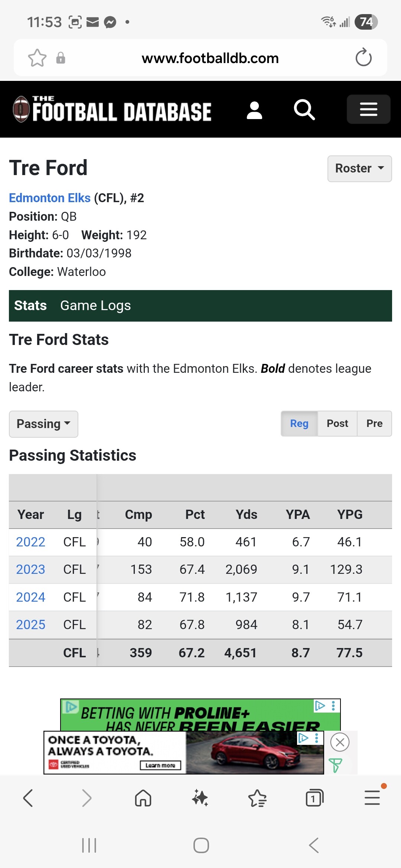Reload the page with refresh icon
This screenshot has height=868, width=401.
click(x=363, y=57)
